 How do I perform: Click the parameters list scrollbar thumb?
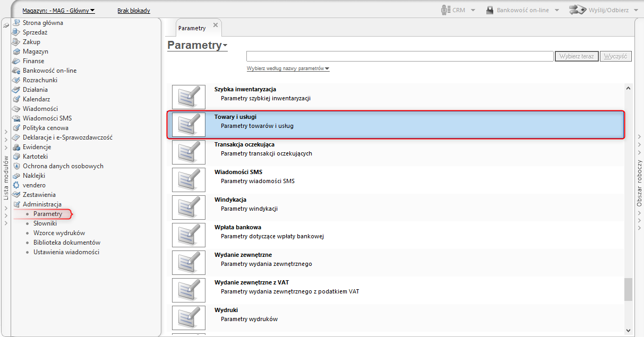pyautogui.click(x=629, y=290)
